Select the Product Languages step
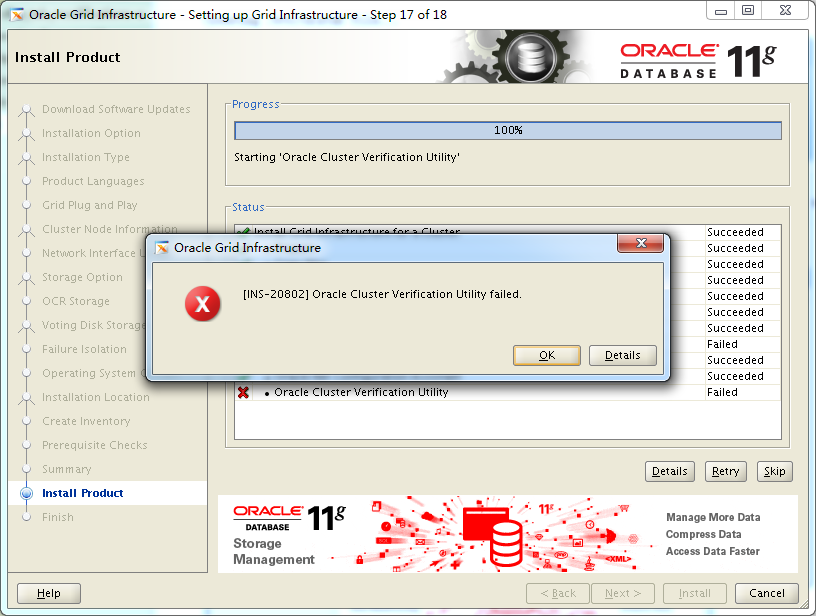 [x=93, y=181]
